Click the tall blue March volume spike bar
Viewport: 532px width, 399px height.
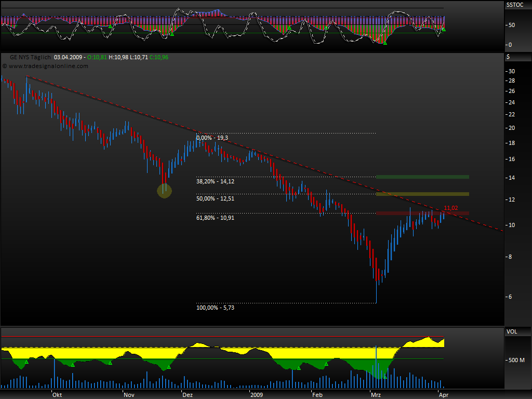tap(376, 367)
